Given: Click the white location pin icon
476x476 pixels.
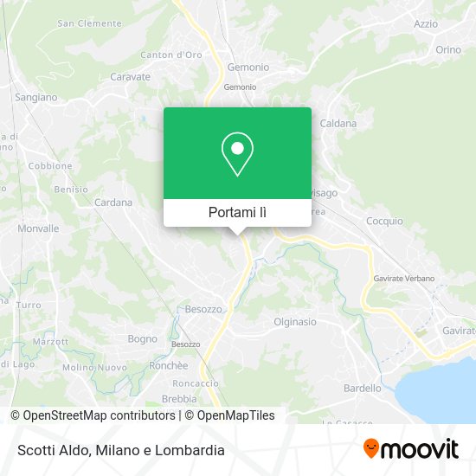Looking at the screenshot, I should (237, 154).
